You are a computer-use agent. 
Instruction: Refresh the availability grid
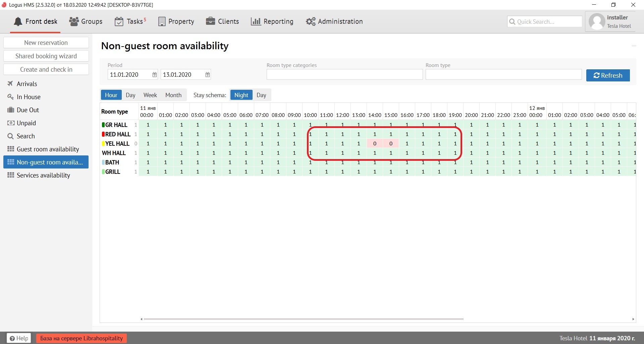608,75
